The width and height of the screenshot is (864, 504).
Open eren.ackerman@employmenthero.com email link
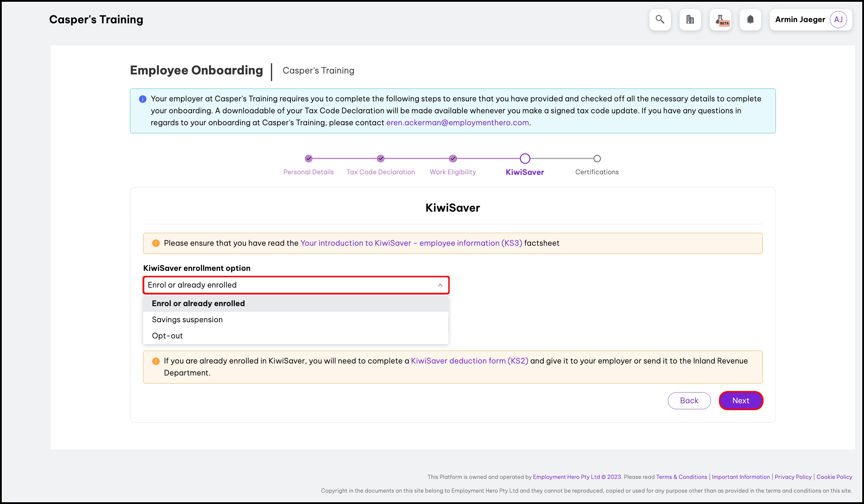pos(457,122)
